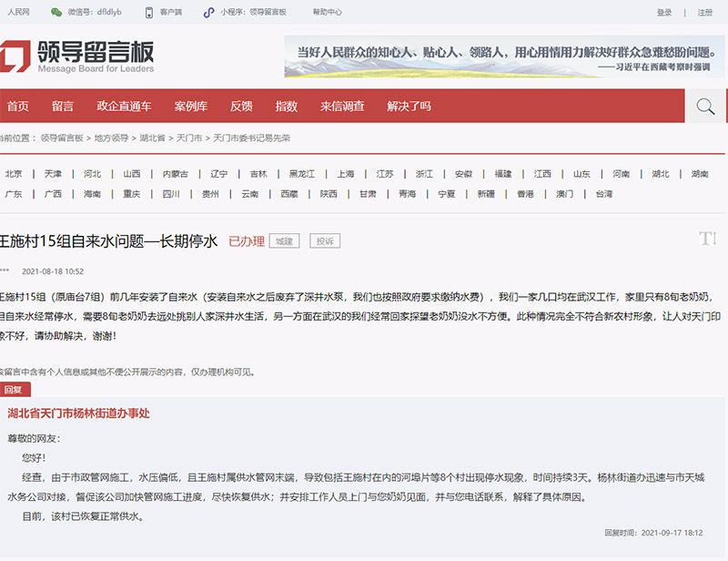Click 解决了吗 in the navigation bar
Screen dimensions: 728x561
pyautogui.click(x=409, y=107)
